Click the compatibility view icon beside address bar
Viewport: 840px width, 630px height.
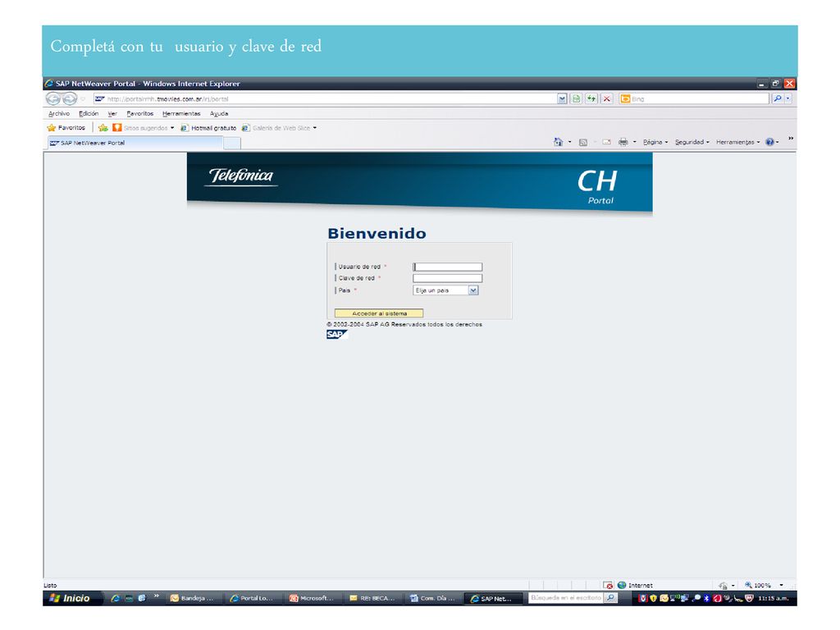[576, 98]
